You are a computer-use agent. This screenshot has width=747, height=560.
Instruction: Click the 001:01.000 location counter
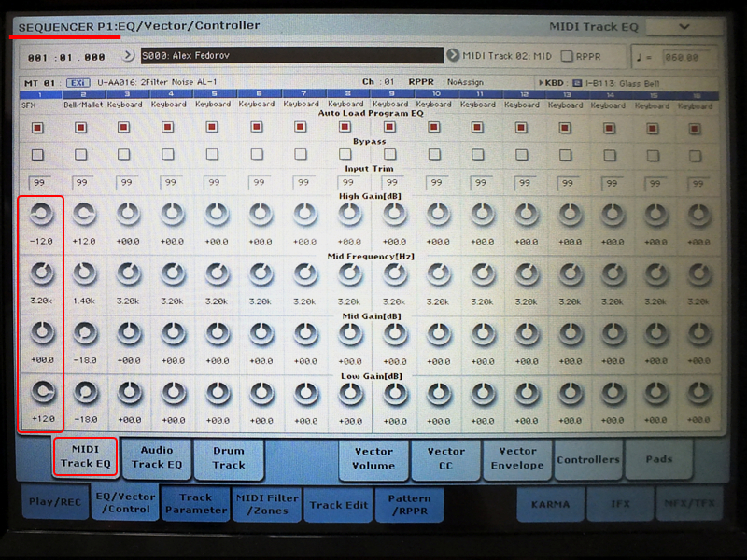coord(66,57)
